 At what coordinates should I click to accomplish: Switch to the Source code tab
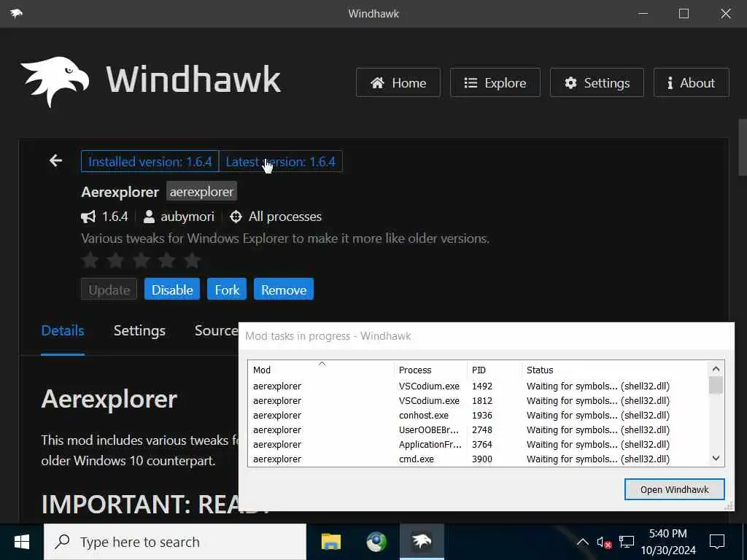(216, 330)
